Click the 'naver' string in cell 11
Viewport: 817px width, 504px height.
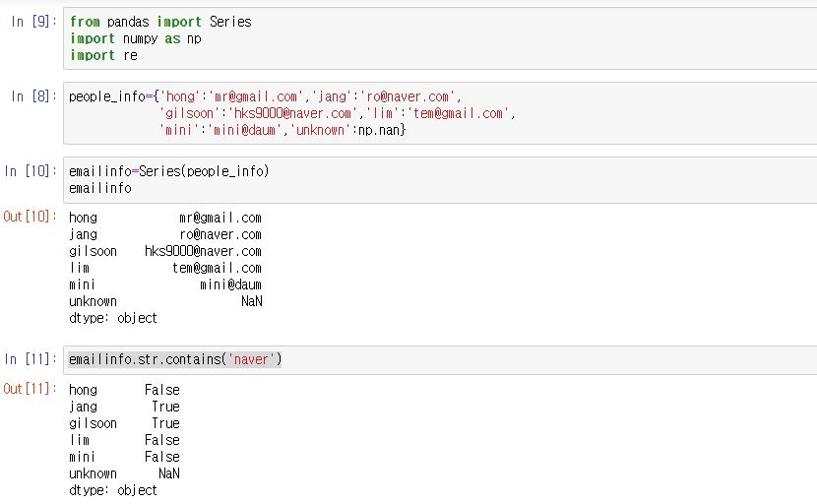pos(251,359)
